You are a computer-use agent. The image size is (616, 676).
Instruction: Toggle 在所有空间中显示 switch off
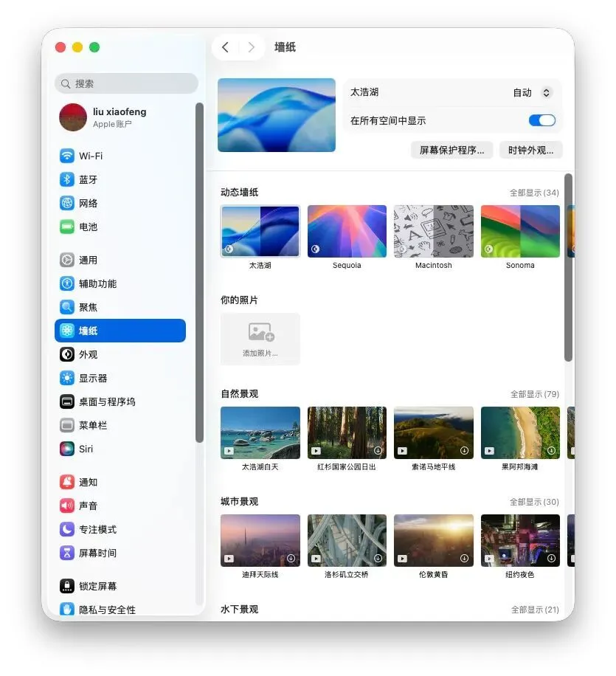click(541, 120)
